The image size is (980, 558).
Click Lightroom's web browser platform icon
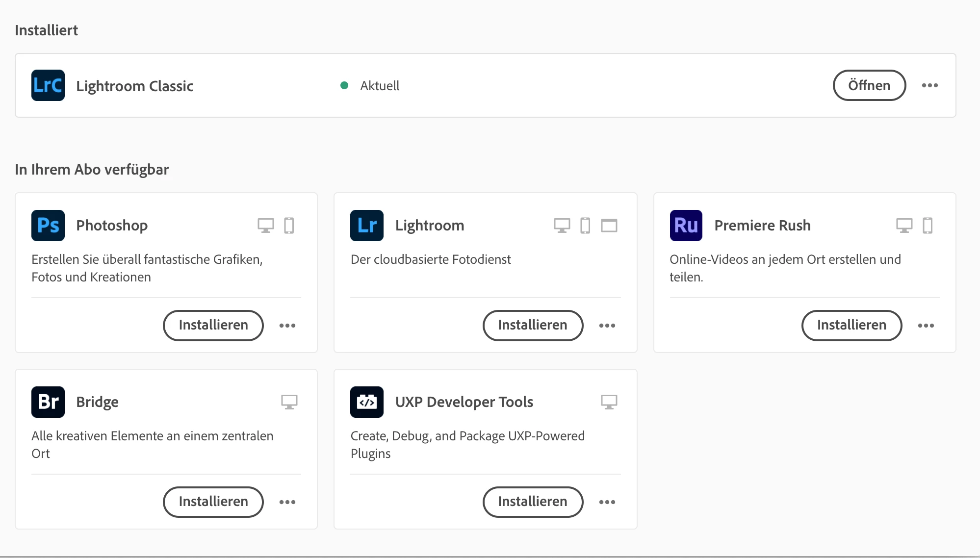coord(609,226)
